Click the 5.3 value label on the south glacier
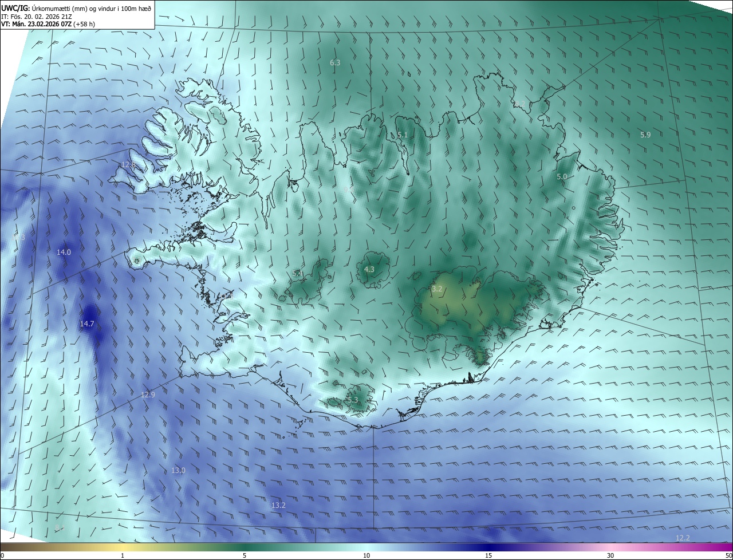 352,400
